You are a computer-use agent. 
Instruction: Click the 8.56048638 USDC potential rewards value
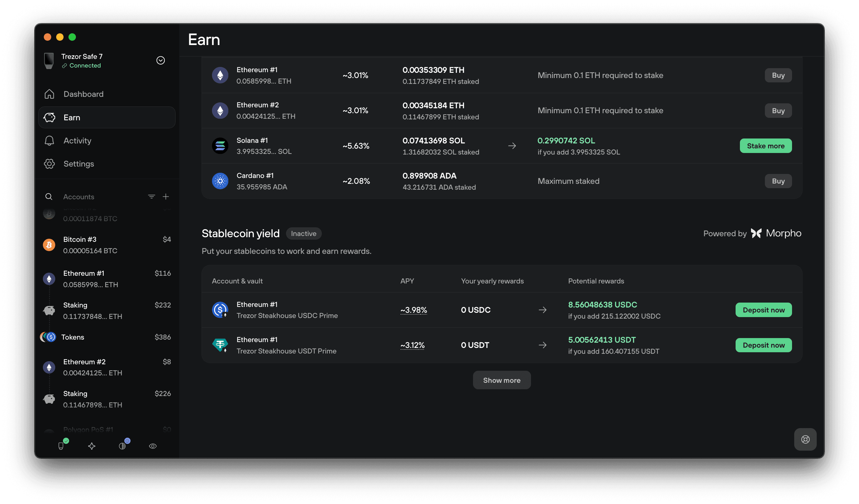pyautogui.click(x=602, y=304)
